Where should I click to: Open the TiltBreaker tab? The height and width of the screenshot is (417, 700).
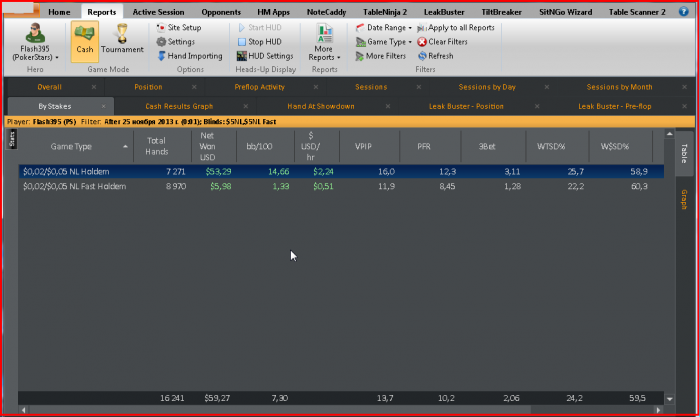[501, 12]
